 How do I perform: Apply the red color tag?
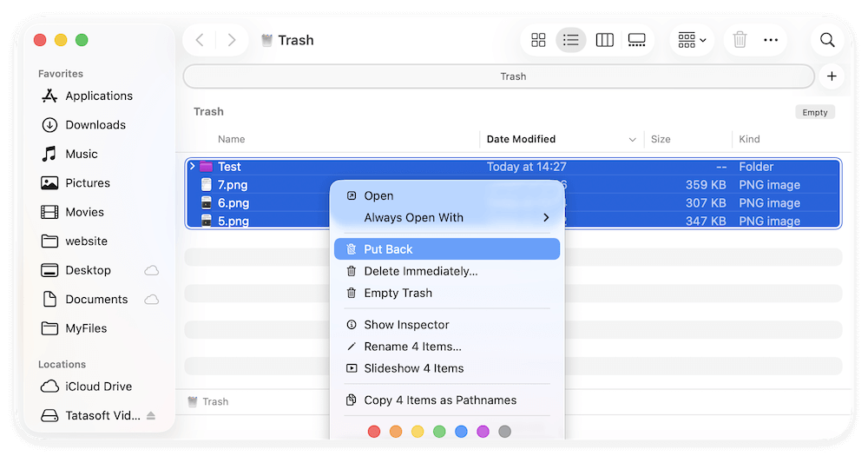(x=374, y=431)
